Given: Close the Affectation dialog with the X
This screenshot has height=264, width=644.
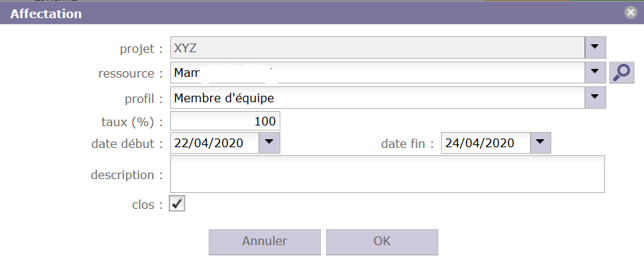Looking at the screenshot, I should [630, 13].
